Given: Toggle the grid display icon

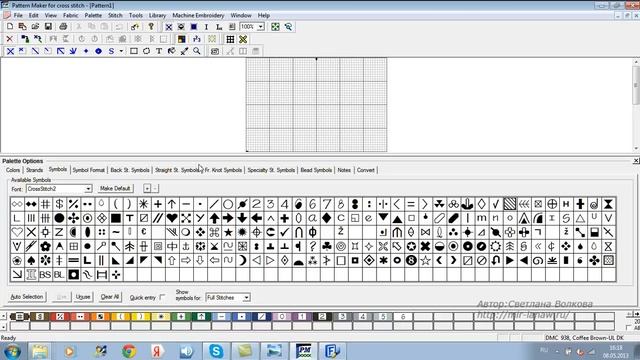Looking at the screenshot, I should (x=230, y=39).
